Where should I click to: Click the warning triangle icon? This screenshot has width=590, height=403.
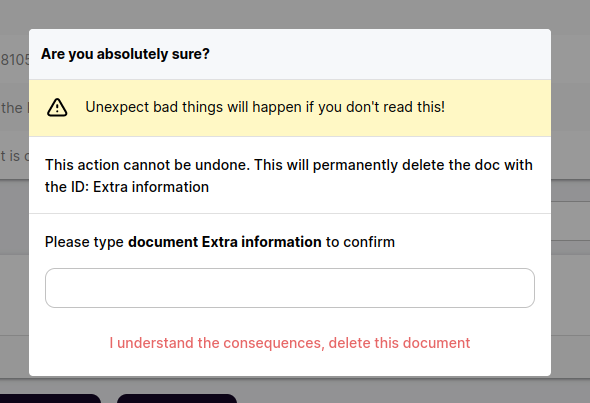coord(57,108)
